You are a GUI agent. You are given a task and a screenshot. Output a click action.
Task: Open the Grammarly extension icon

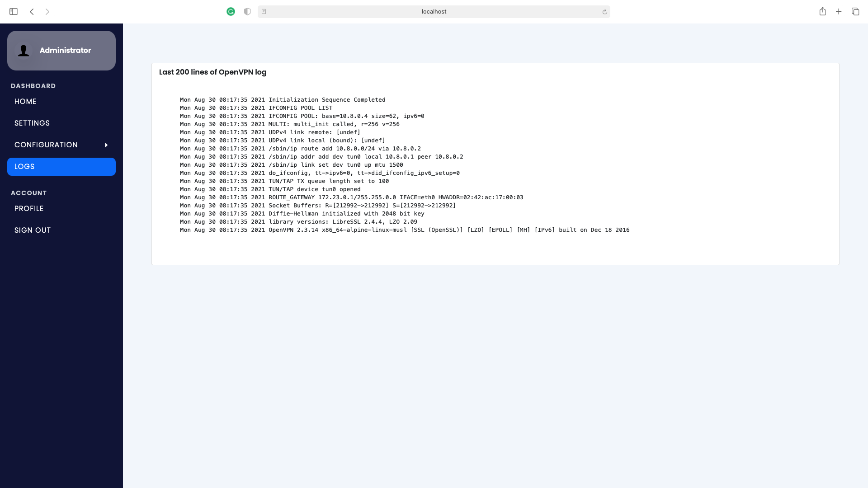pos(231,12)
